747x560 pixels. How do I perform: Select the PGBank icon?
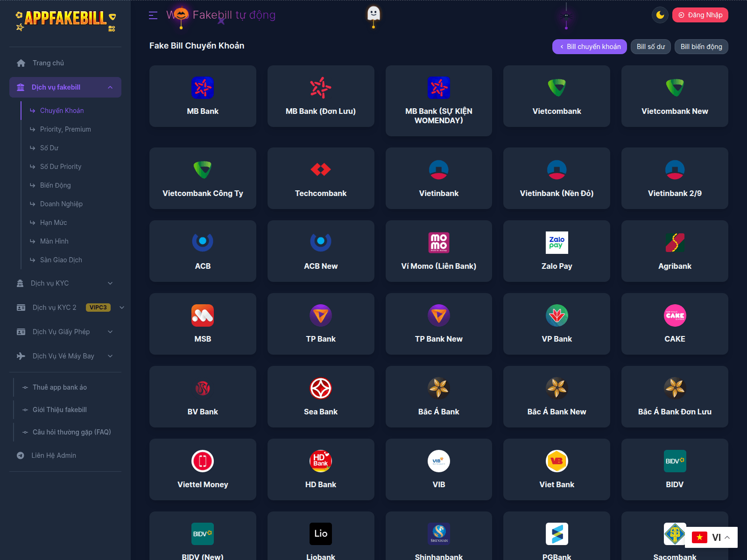pyautogui.click(x=557, y=534)
